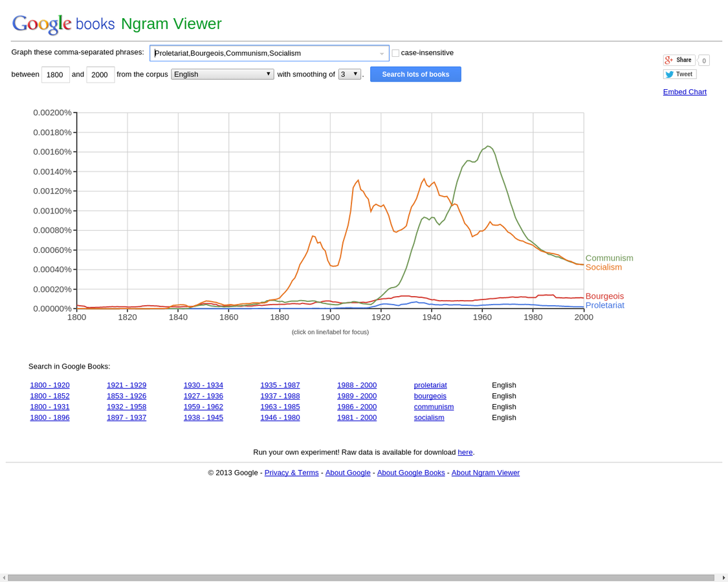The width and height of the screenshot is (728, 582).
Task: Click the Twitter Tweet button
Action: pos(679,74)
